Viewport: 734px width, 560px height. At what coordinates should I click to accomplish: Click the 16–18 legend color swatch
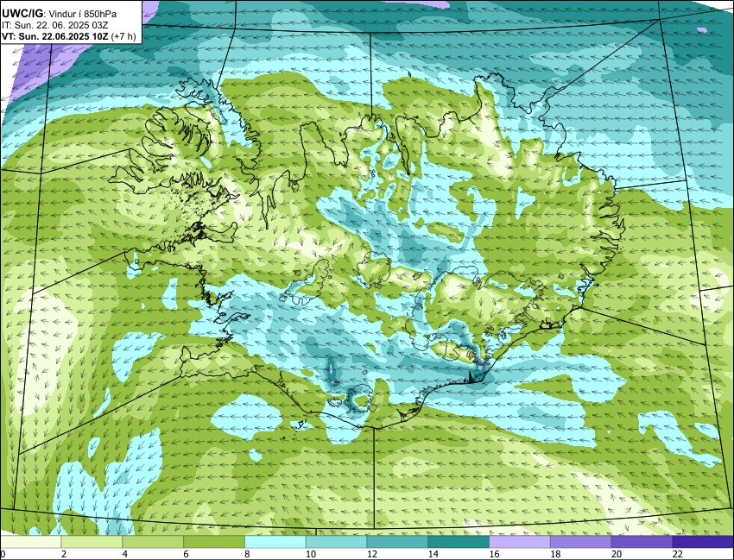point(520,542)
